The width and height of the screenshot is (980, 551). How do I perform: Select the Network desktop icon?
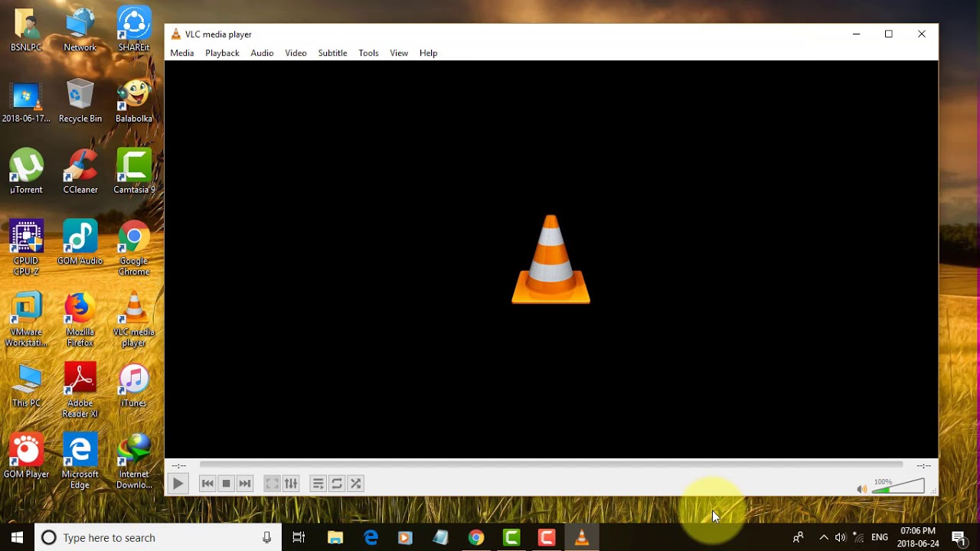80,30
